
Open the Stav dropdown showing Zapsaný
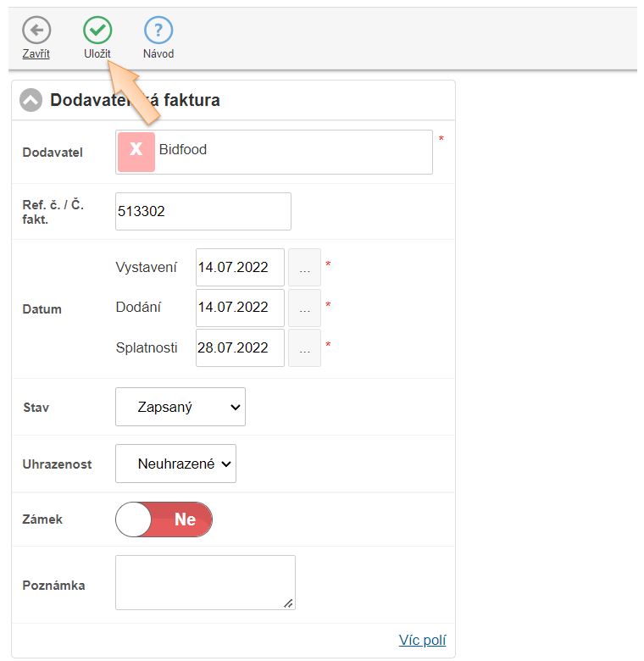[180, 407]
